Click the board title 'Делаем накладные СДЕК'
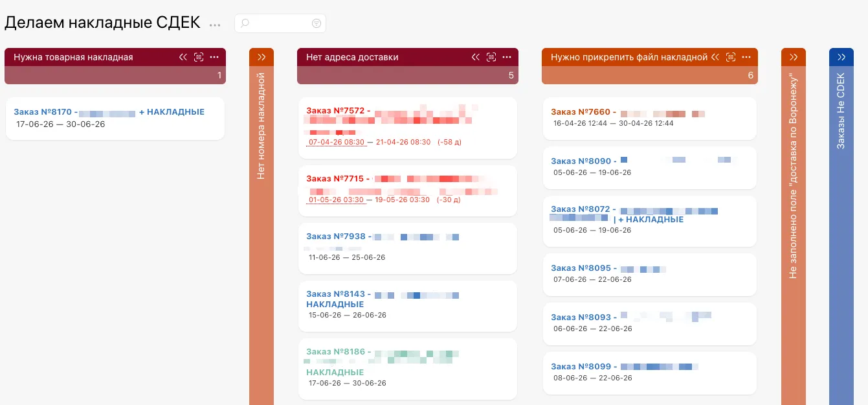Viewport: 868px width, 405px height. click(104, 23)
